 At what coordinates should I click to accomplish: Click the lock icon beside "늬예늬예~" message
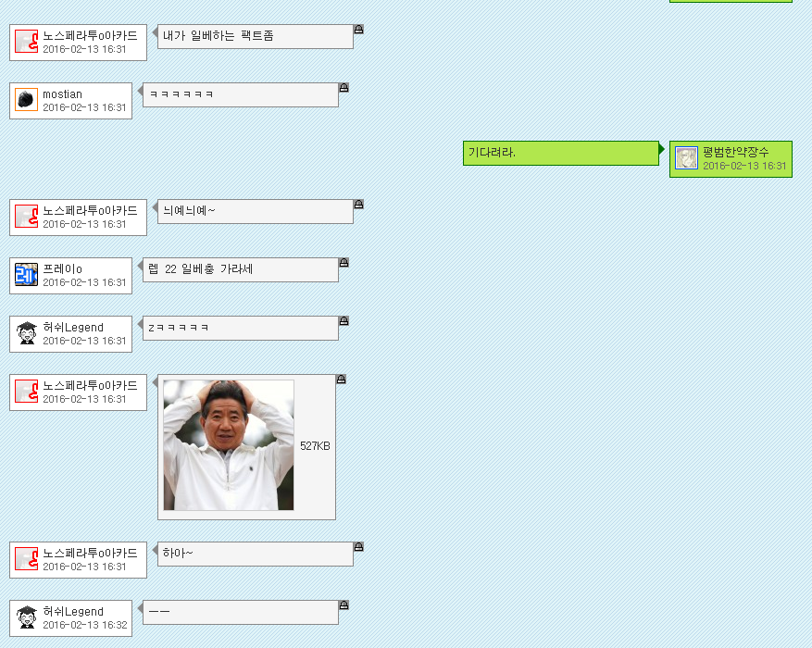point(358,205)
